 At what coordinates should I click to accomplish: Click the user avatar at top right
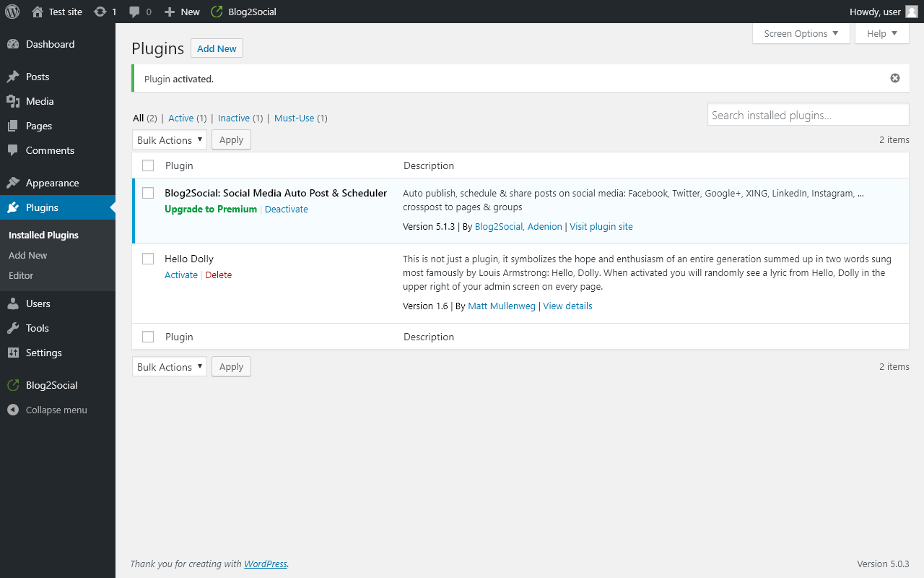click(912, 12)
